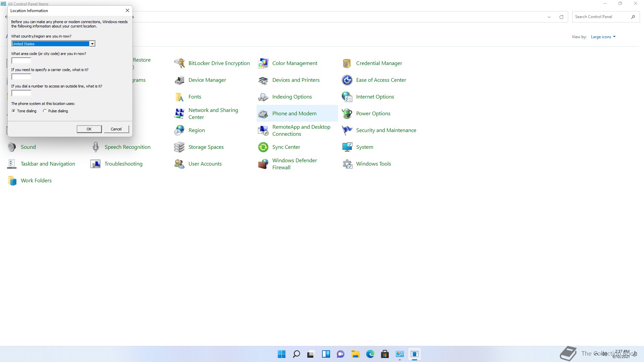Image resolution: width=644 pixels, height=362 pixels.
Task: Open the Color Management icon
Action: (x=263, y=63)
